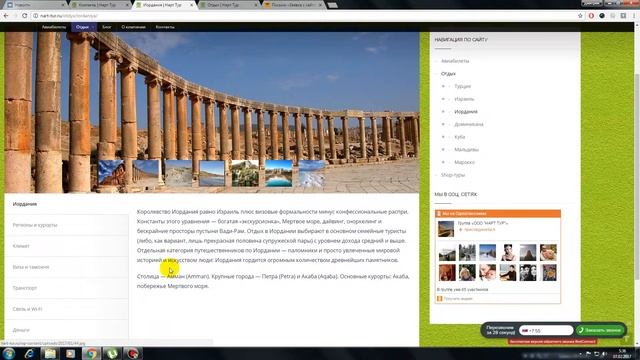
Task: Switch to the second Март Тур browser tab
Action: 100,5
